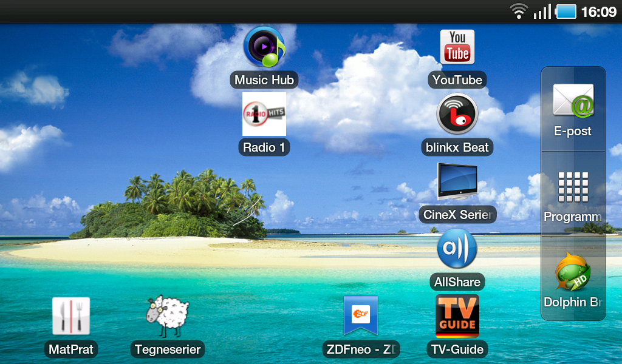
Task: Open the Music Hub app icon
Action: pos(264,47)
